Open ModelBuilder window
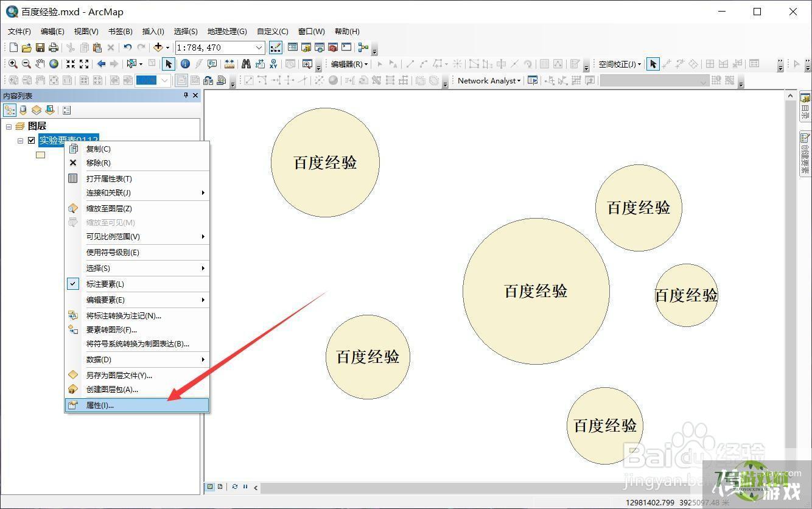 [363, 47]
